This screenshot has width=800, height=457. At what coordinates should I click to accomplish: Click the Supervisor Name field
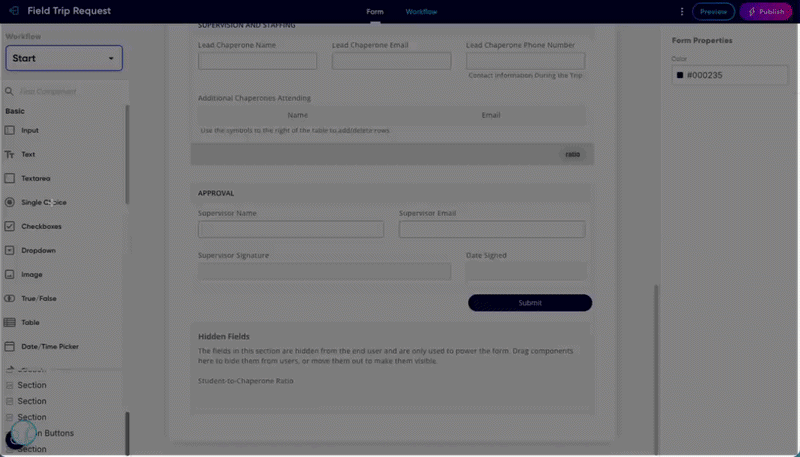291,229
